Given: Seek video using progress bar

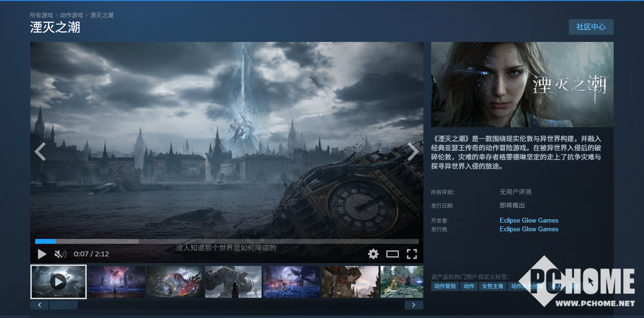Looking at the screenshot, I should (226, 241).
